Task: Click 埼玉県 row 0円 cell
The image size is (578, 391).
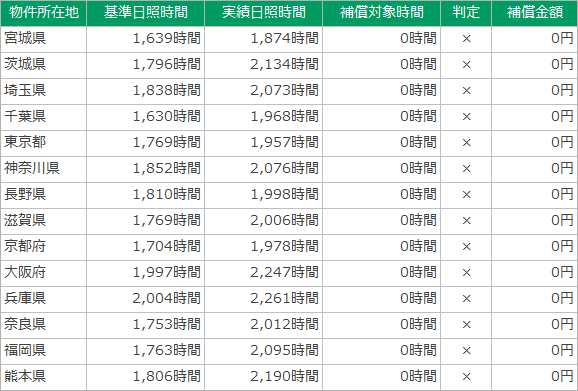Action: coord(535,91)
